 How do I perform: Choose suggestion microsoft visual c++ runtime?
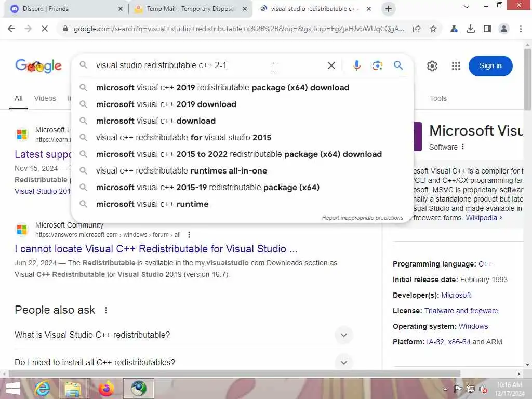click(x=242, y=204)
